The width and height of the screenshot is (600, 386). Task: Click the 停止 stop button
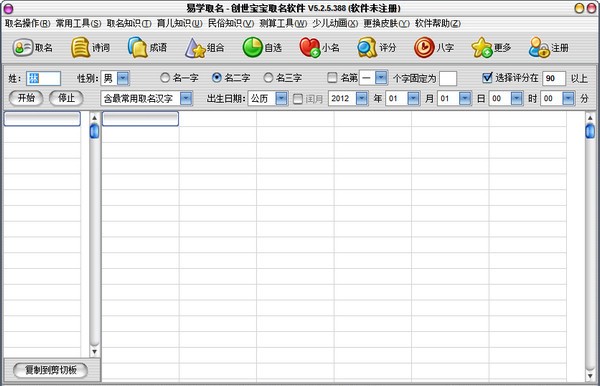tap(66, 98)
